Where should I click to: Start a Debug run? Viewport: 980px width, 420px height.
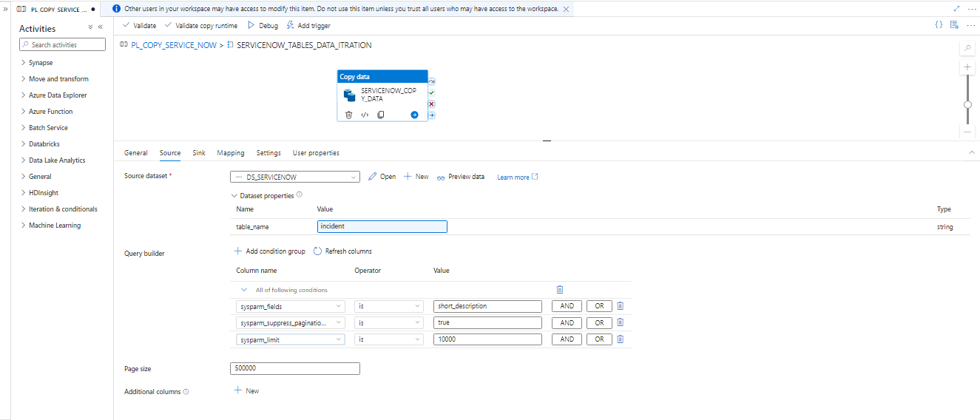(x=263, y=25)
